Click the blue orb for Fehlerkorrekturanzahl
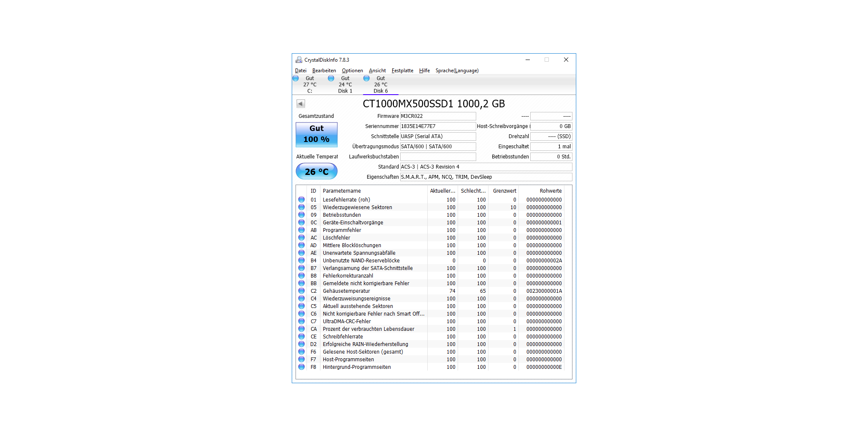 click(301, 275)
